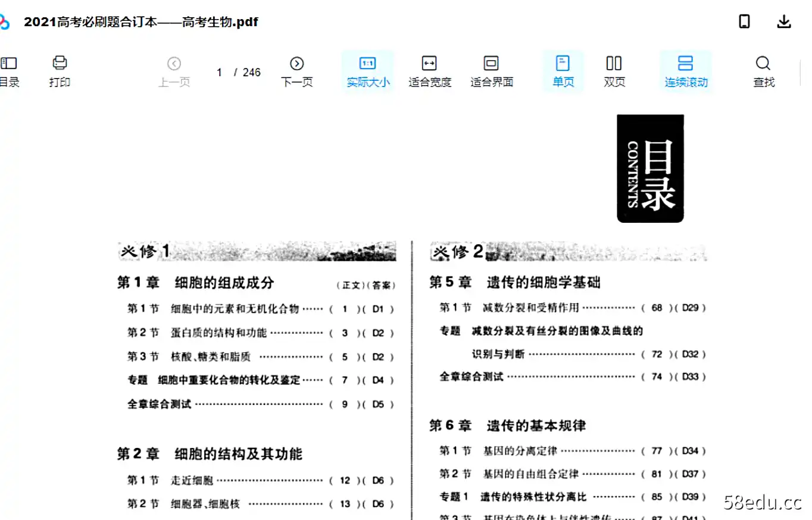Click answer reference D37
Image resolution: width=812 pixels, height=520 pixels.
click(x=690, y=474)
